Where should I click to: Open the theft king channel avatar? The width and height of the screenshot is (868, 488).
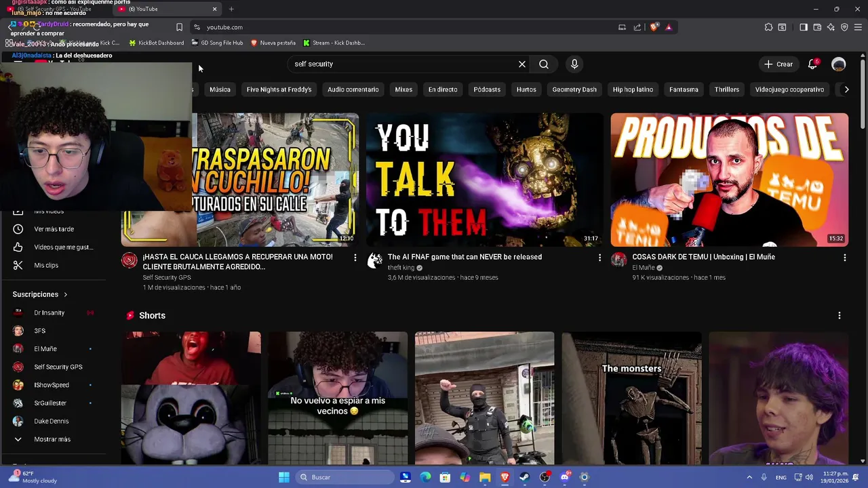[374, 260]
